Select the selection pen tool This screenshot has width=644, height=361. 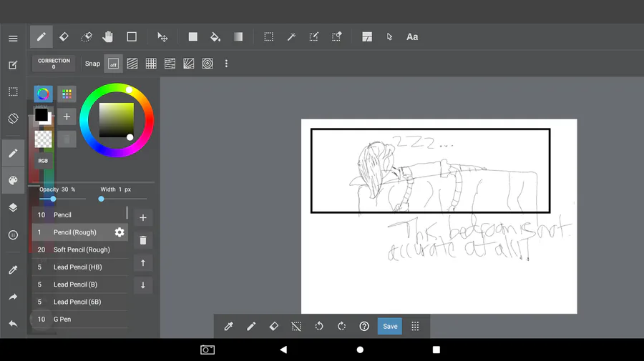point(314,37)
